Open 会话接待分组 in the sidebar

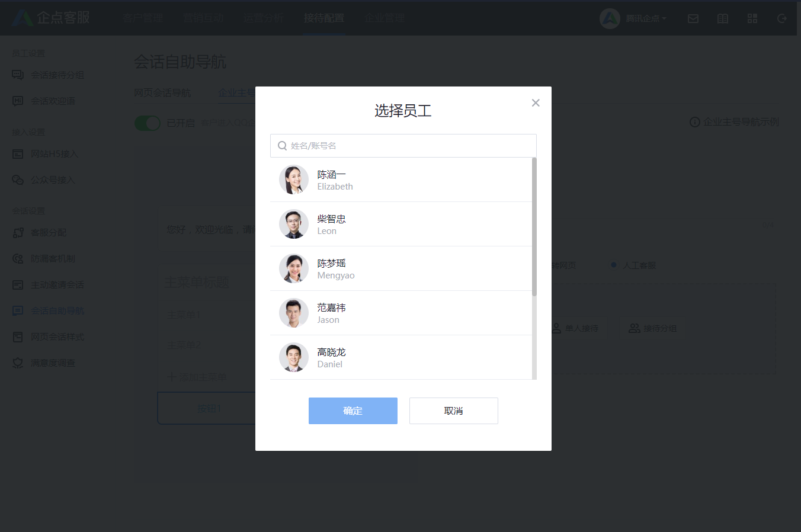57,75
